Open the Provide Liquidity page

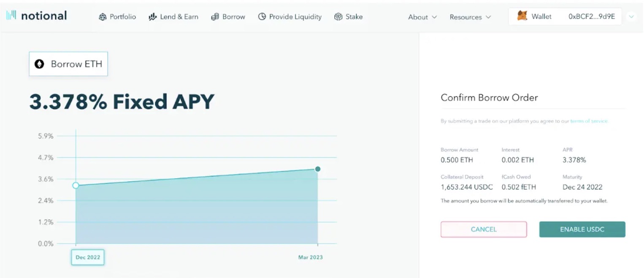pyautogui.click(x=295, y=17)
